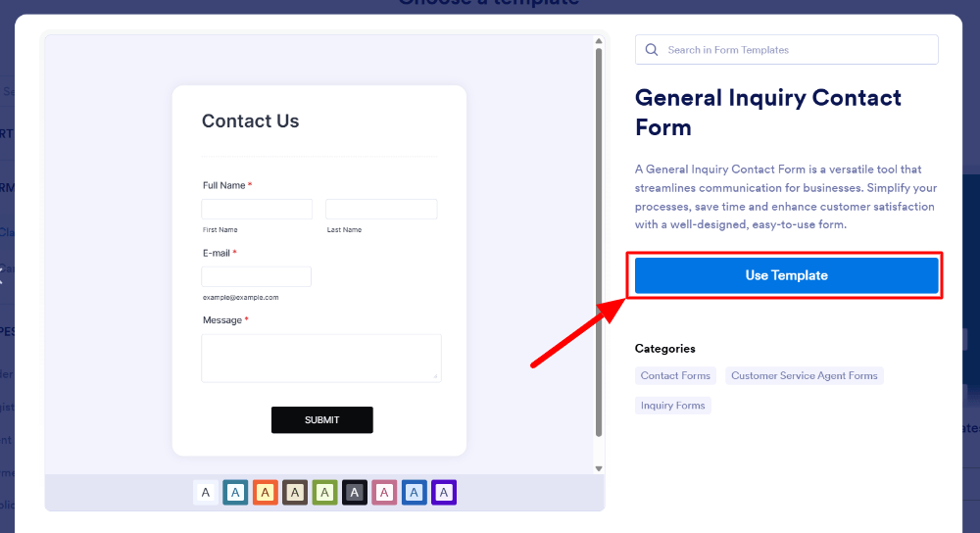Select the dark black theme swatch
Screen dimensions: 980x533
(x=355, y=493)
